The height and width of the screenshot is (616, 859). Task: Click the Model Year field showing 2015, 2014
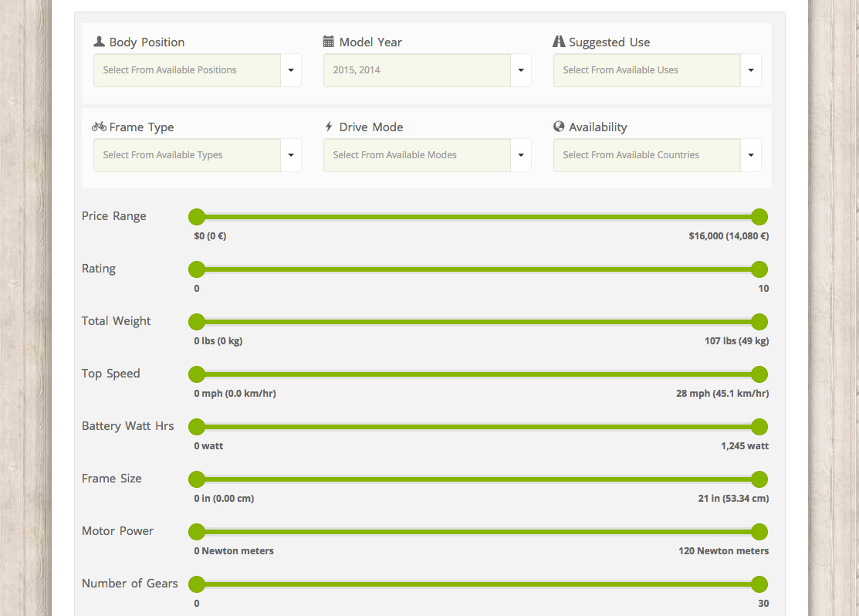(x=417, y=70)
